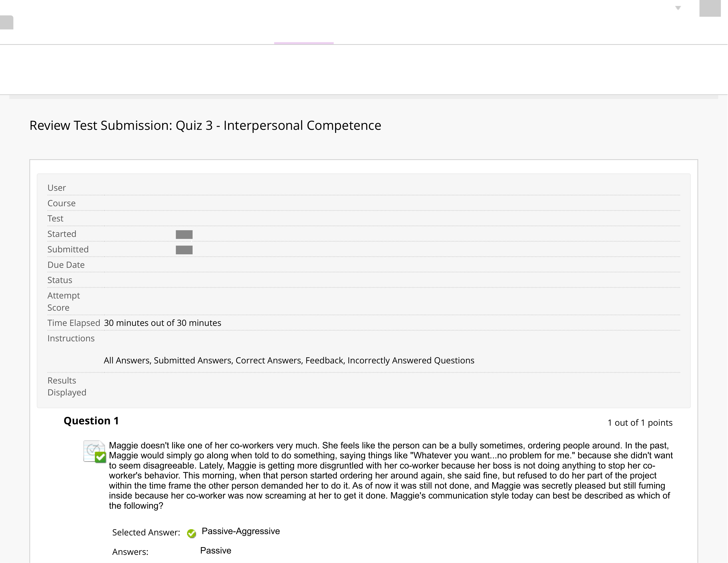Screen dimensions: 728x563
Task: Click the selected answer 'Passive-Aggressive'
Action: [241, 531]
